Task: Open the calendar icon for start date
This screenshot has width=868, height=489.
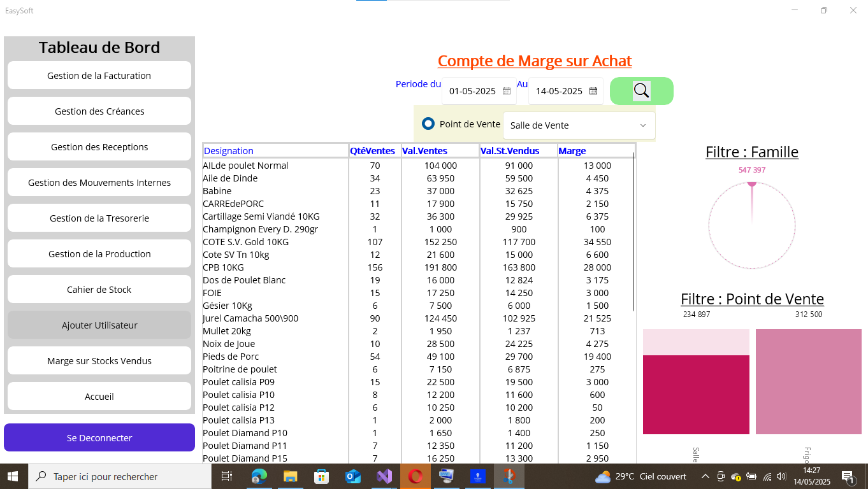Action: click(507, 91)
